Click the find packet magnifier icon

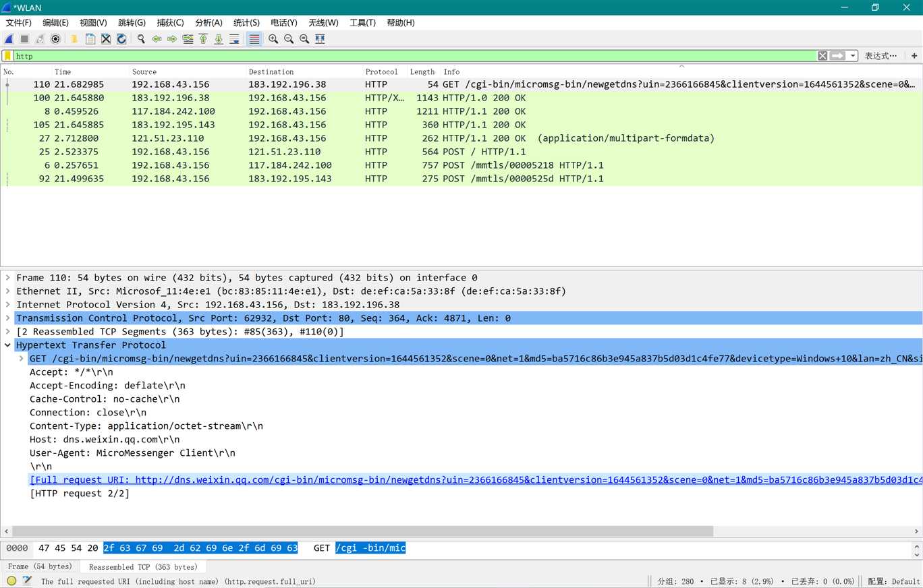click(x=141, y=39)
